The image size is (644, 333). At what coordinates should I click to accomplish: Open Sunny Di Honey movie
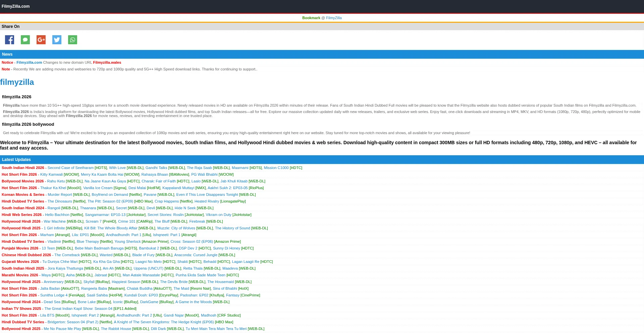point(226,248)
